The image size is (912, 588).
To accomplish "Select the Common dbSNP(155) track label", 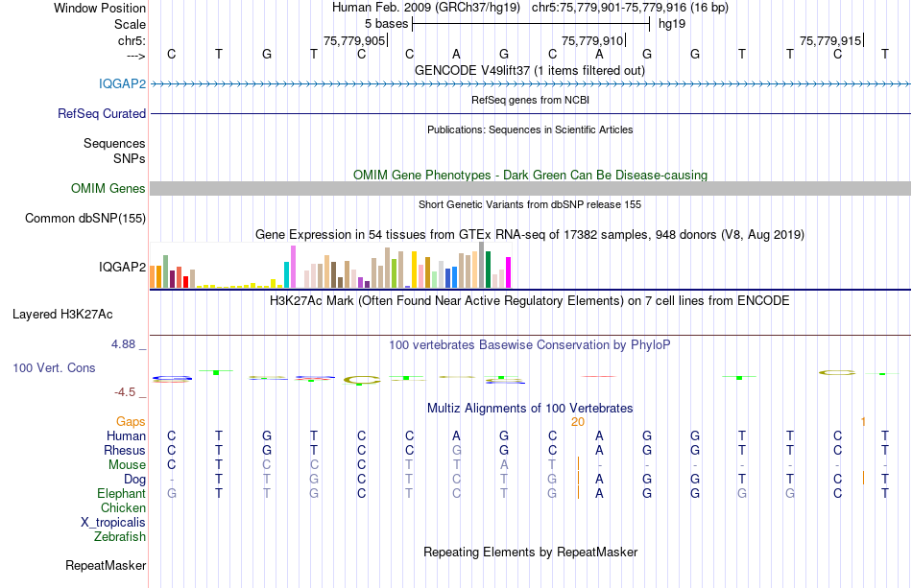I will tap(84, 218).
